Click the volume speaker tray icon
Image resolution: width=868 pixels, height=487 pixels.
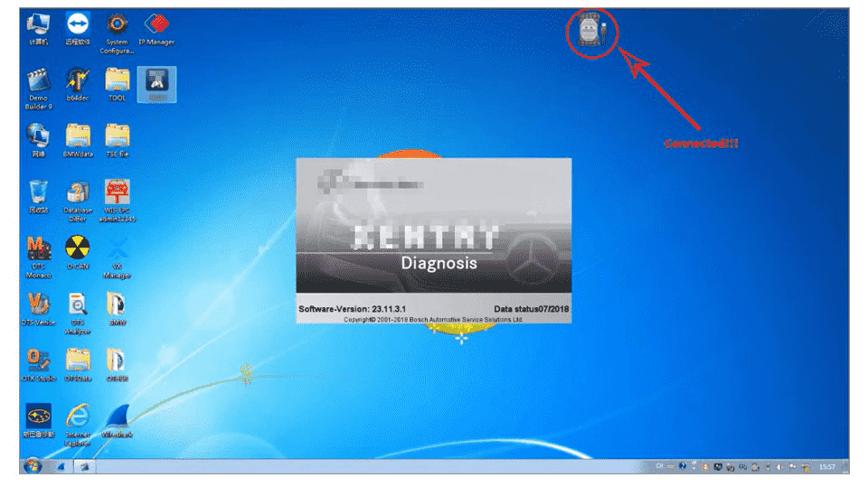point(779,467)
